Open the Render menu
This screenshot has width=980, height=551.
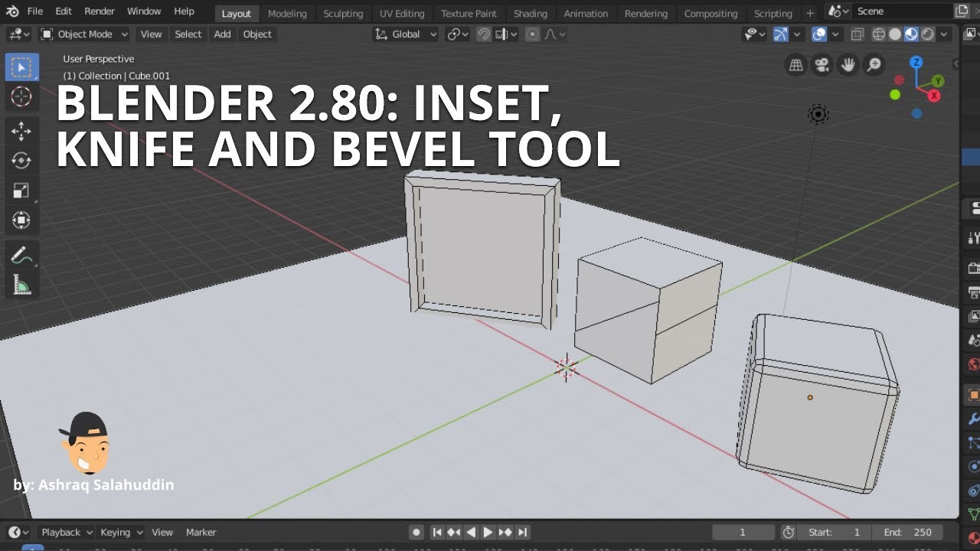click(100, 11)
